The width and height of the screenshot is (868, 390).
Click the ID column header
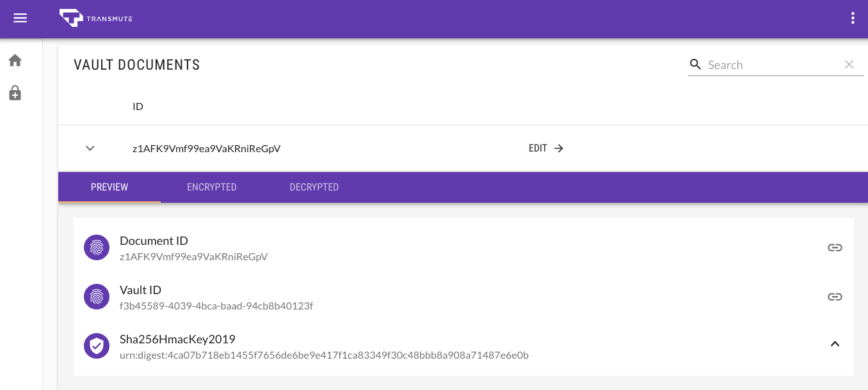(x=138, y=106)
